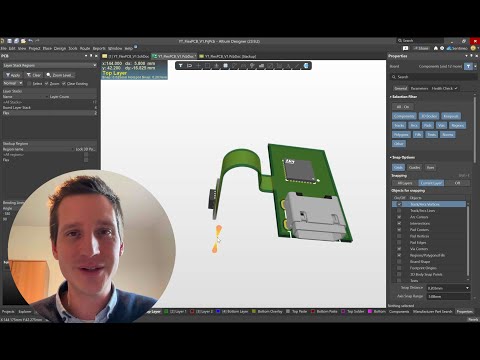The height and width of the screenshot is (360, 480).
Task: Click the pin icon of the PCB panel
Action: pos(91,56)
